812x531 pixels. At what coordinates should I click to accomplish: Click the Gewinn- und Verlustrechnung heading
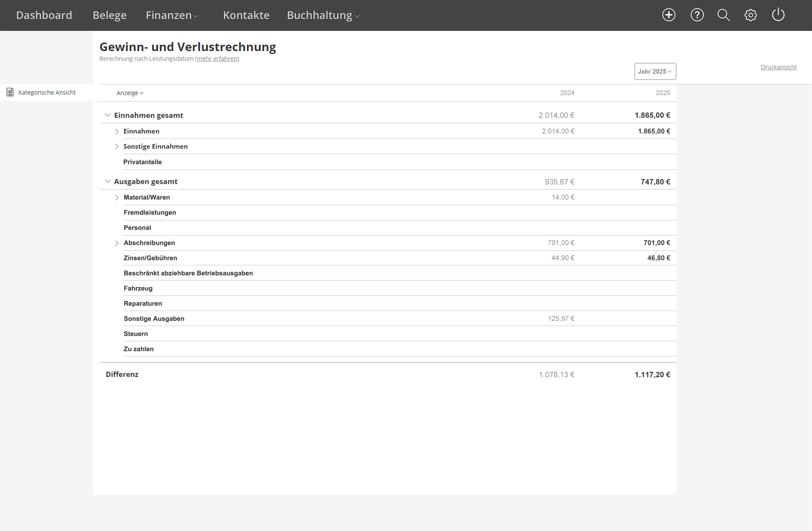click(188, 47)
